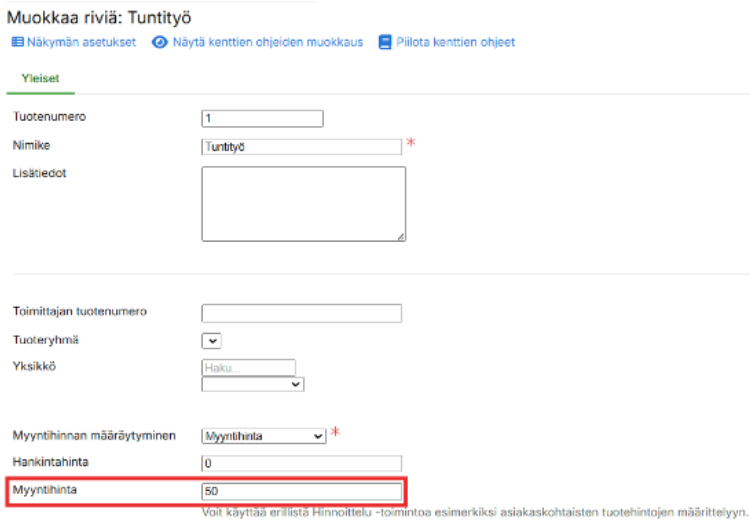
Task: Click the Myyntihinta field label
Action: (x=43, y=491)
